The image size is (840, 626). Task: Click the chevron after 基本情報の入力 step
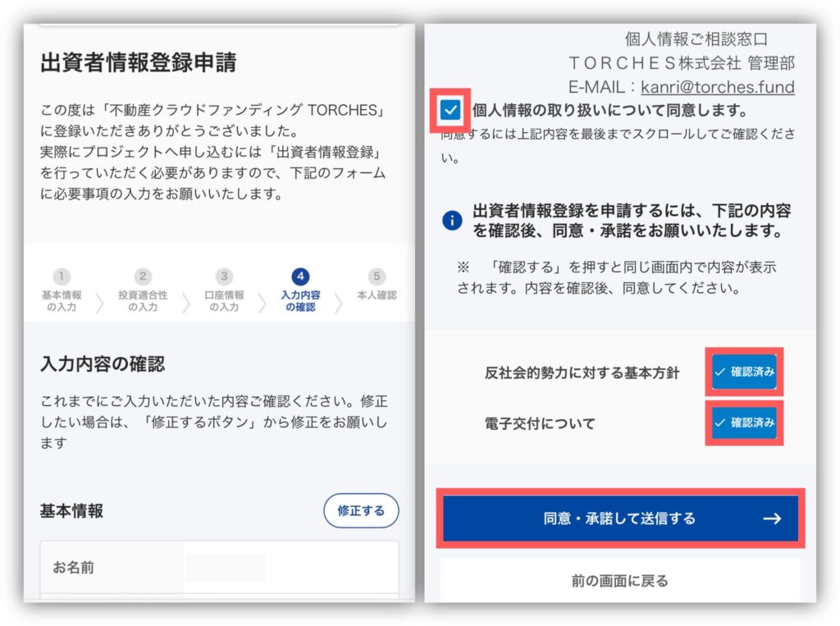[x=99, y=303]
